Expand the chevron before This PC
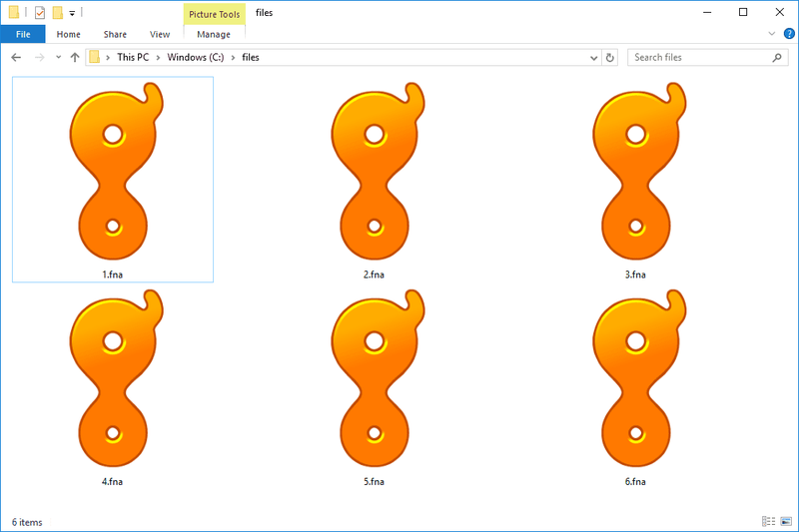 tap(108, 58)
